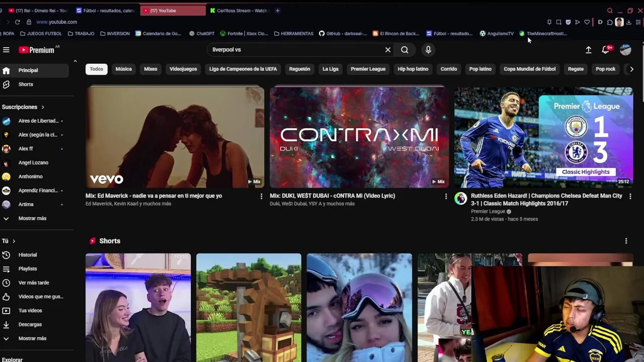Select the Hip hop latino chip

coord(413,69)
